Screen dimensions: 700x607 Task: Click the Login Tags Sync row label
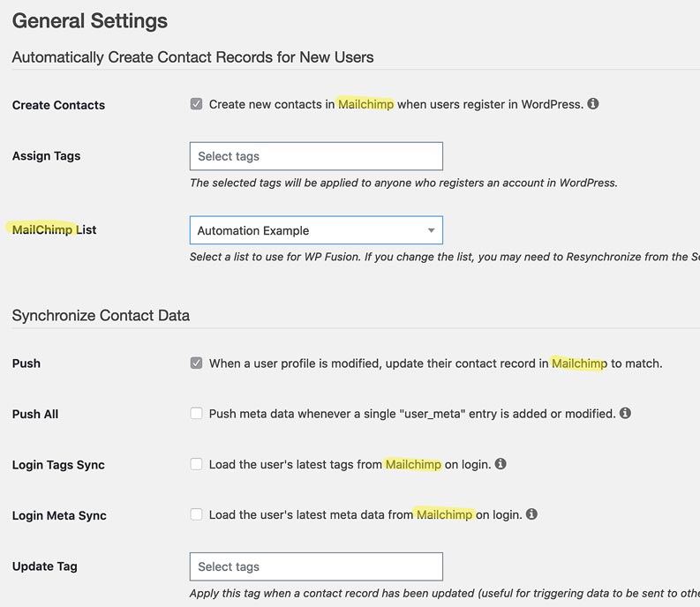[x=58, y=465]
